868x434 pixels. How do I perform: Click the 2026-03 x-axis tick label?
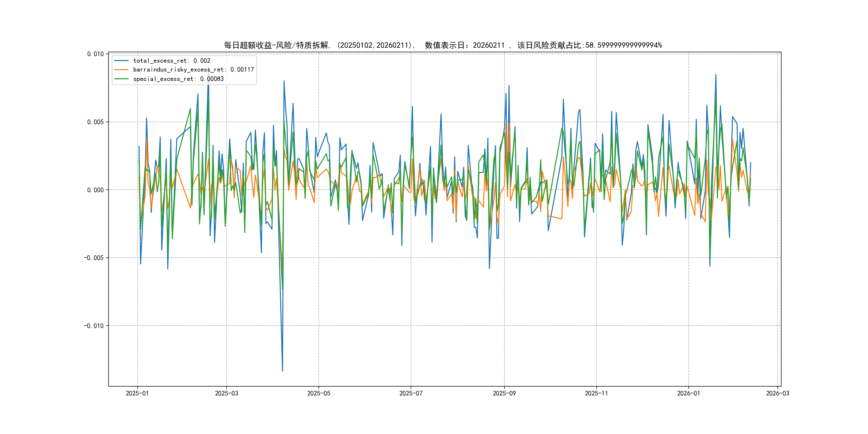[x=777, y=393]
